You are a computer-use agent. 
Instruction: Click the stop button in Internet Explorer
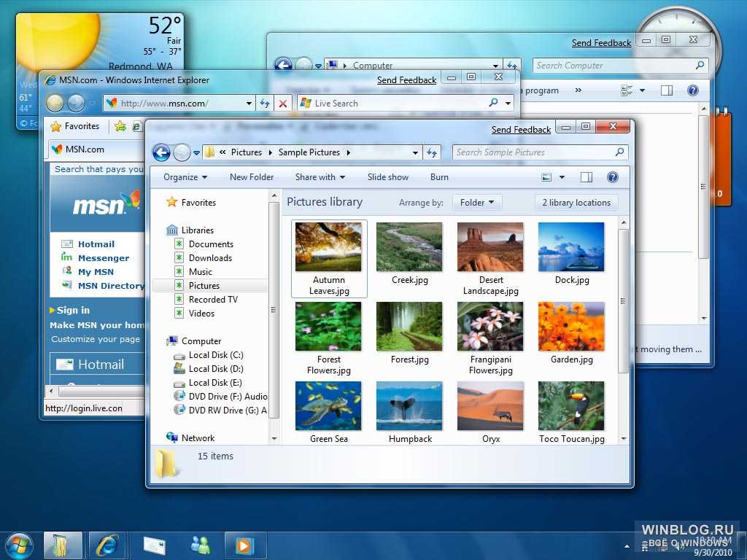pyautogui.click(x=283, y=104)
